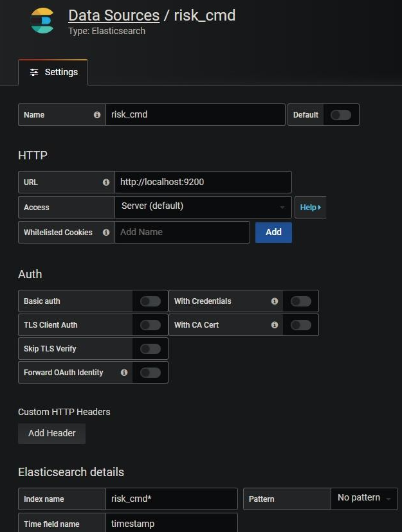Click the With Credentials info icon
The height and width of the screenshot is (532, 402).
pyautogui.click(x=275, y=301)
